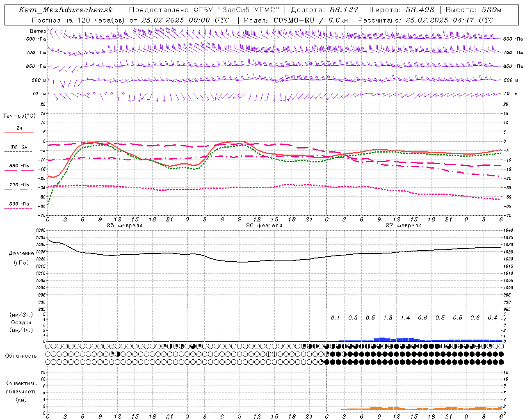Click right-side '850 гПа' wind row label
This screenshot has width=525, height=420.
click(x=513, y=66)
